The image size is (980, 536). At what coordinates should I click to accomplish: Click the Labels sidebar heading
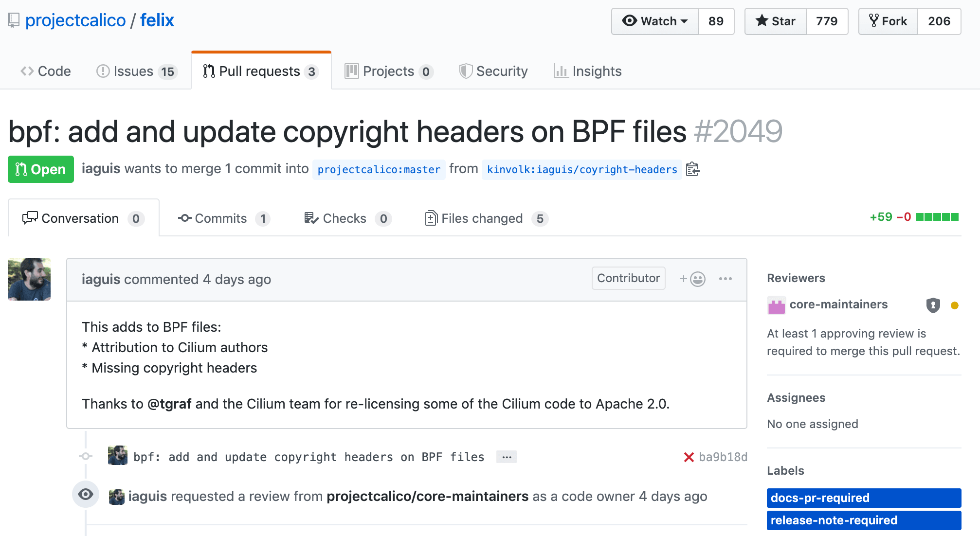785,471
